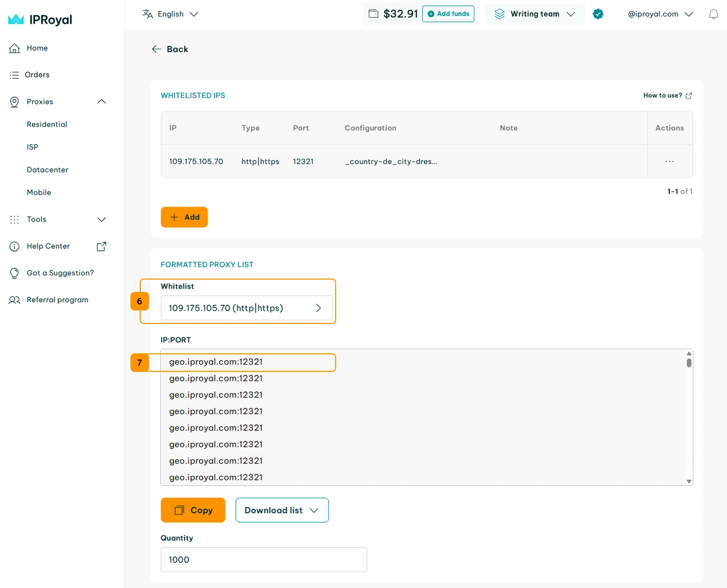Click the Orders list icon
727x588 pixels.
point(14,75)
